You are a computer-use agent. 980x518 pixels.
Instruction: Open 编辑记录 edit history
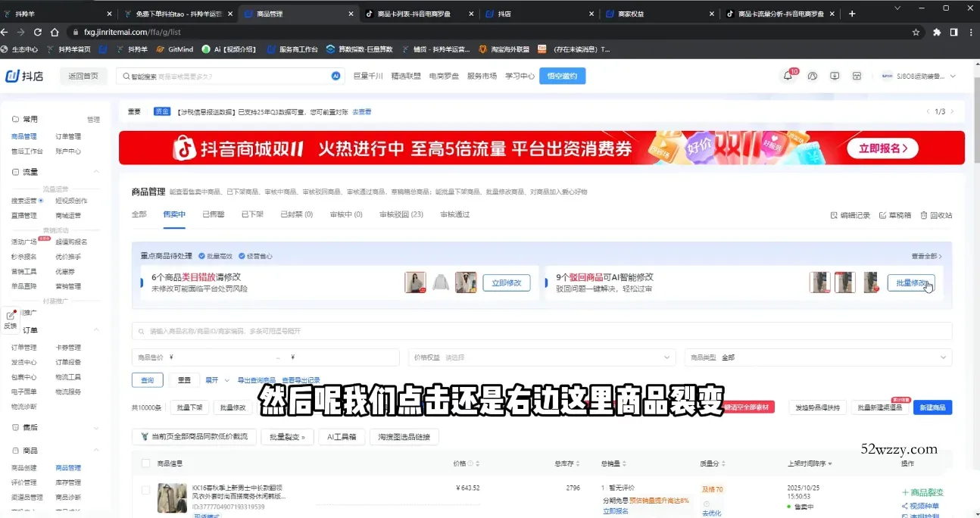[x=850, y=215]
